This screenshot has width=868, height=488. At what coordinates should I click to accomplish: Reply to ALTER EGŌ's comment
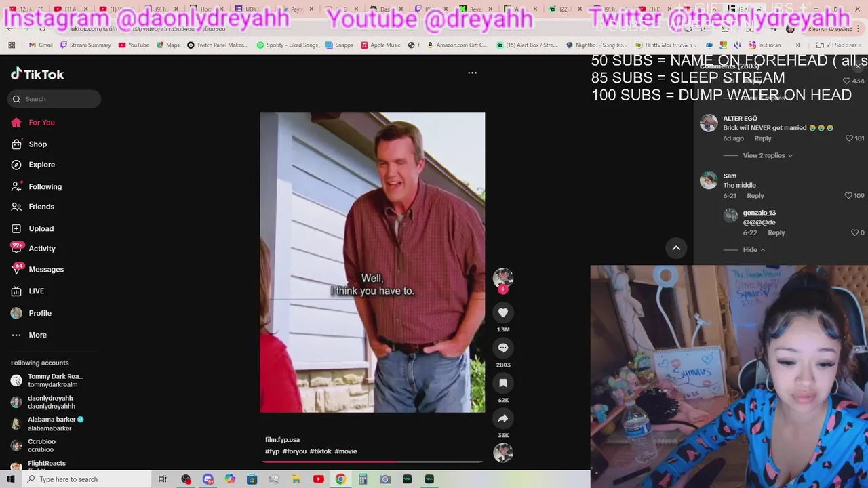pyautogui.click(x=763, y=138)
